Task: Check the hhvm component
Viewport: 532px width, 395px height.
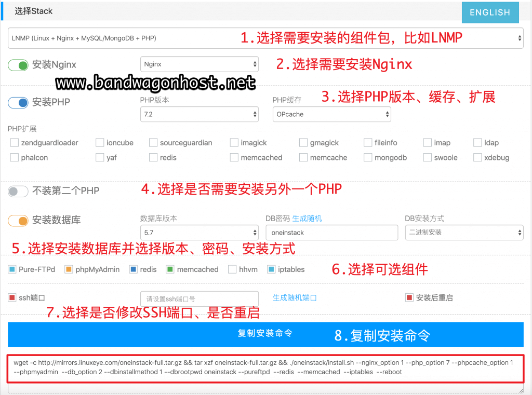Action: tap(232, 269)
